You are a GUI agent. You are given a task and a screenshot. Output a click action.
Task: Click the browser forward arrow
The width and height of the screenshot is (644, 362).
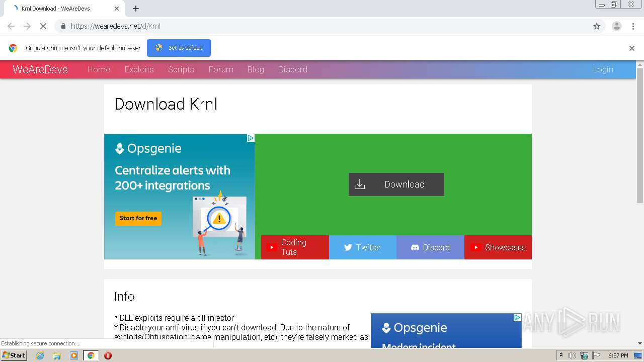pos(27,26)
